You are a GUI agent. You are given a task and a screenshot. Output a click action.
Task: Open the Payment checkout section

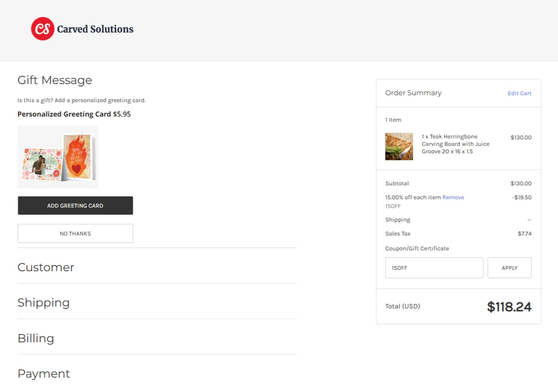[x=44, y=374]
